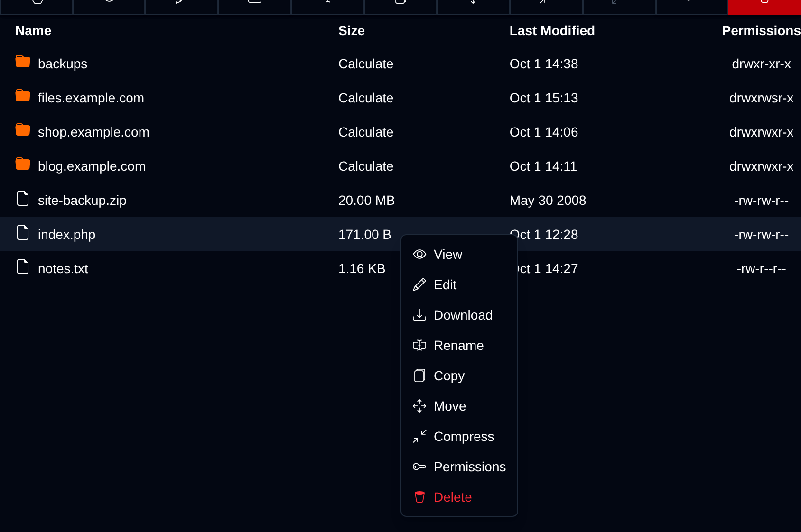
Task: Click the drwxr-xr-x permissions value
Action: point(761,64)
